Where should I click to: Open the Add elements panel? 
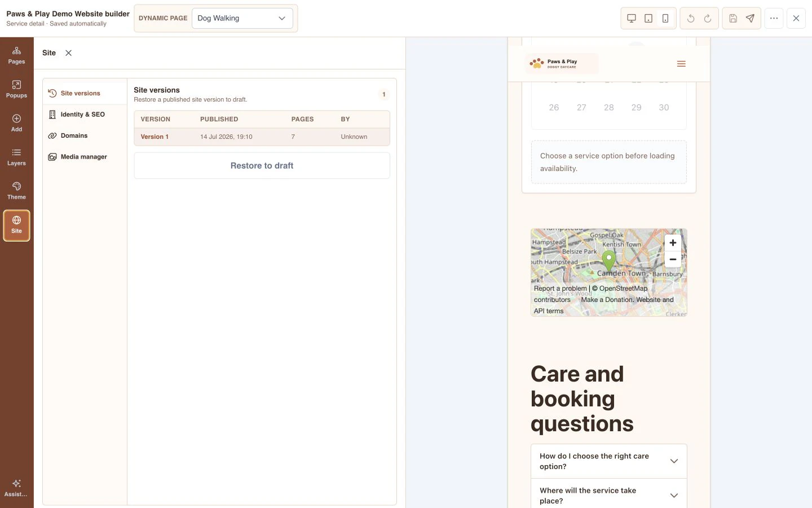[x=16, y=123]
